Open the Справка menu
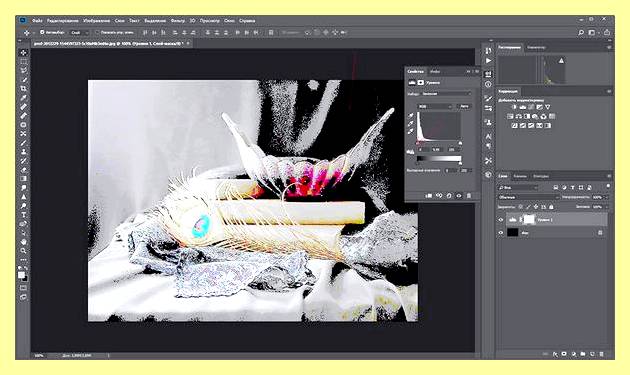The image size is (630, 375). tap(247, 20)
